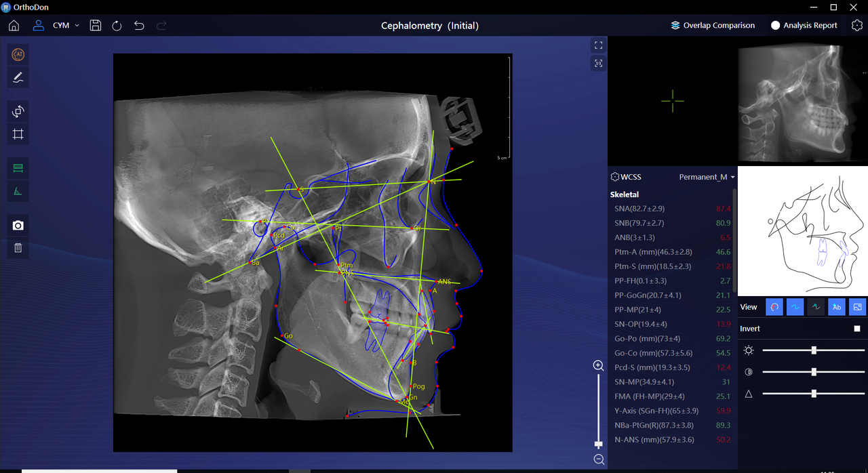Click the Go landmark on the radiograph

tap(281, 335)
